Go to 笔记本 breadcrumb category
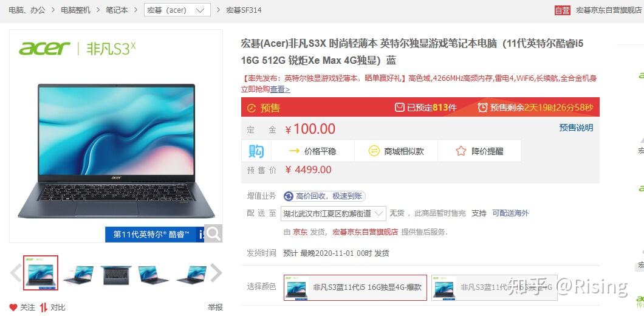This screenshot has width=644, height=316. coord(117,10)
